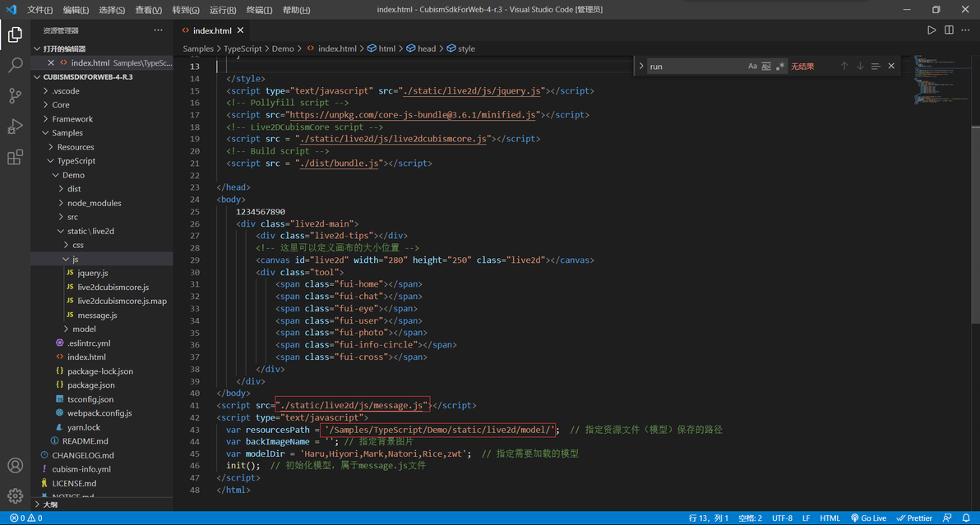Close the find widget
The width and height of the screenshot is (980, 525).
click(x=891, y=67)
